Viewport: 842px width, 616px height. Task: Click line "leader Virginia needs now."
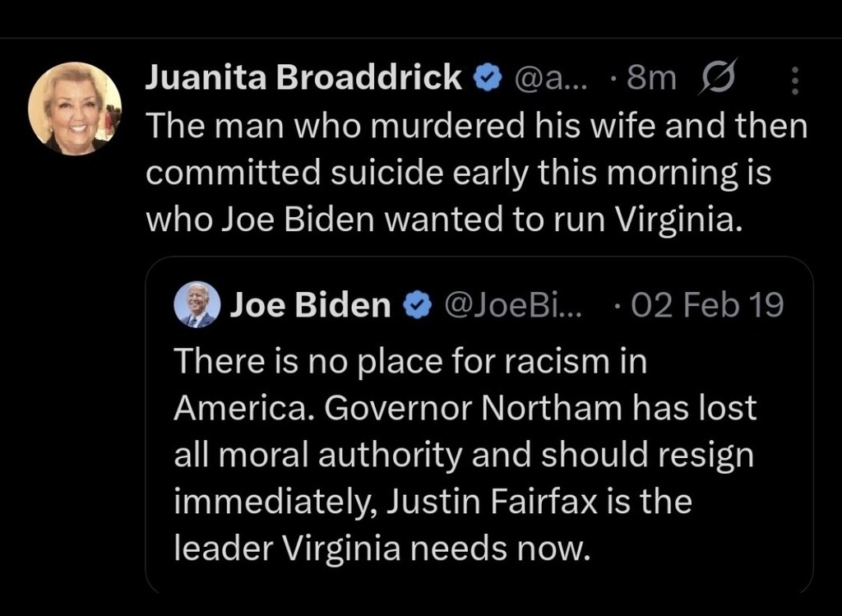point(382,549)
